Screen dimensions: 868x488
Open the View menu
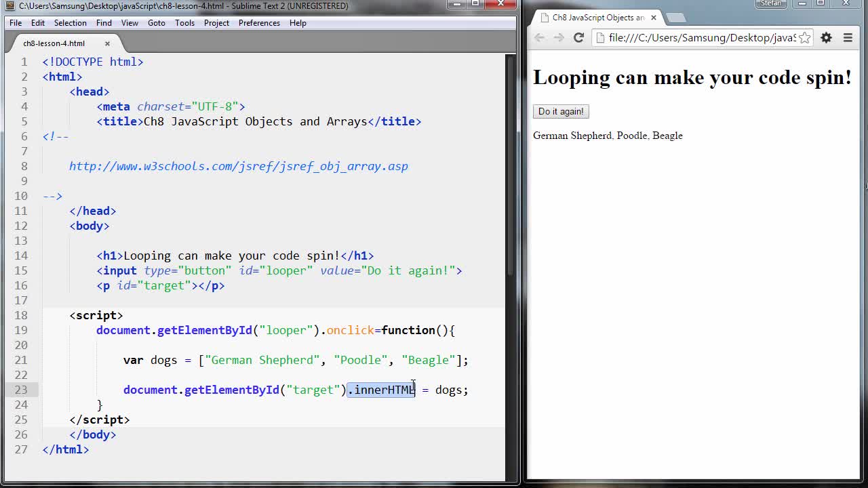[130, 23]
